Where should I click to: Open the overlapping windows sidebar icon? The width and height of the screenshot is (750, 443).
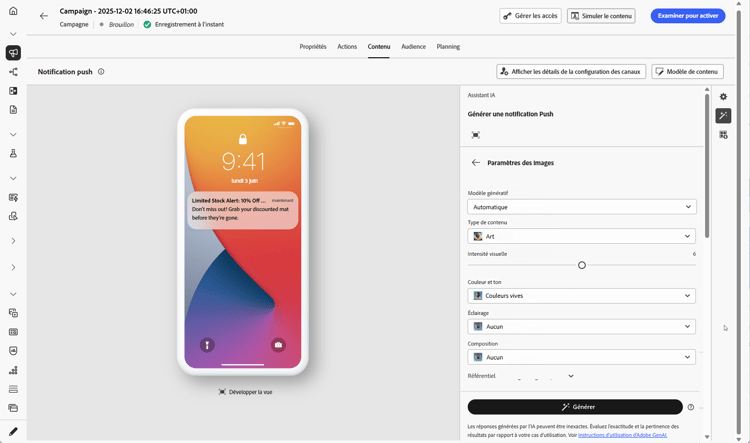pos(13,408)
